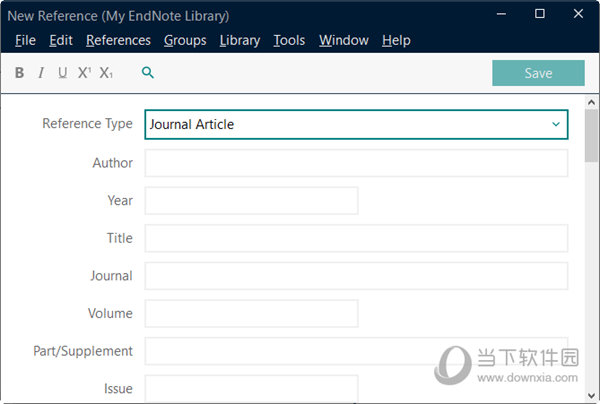600x404 pixels.
Task: Click into the Journal field
Action: pyautogui.click(x=356, y=276)
